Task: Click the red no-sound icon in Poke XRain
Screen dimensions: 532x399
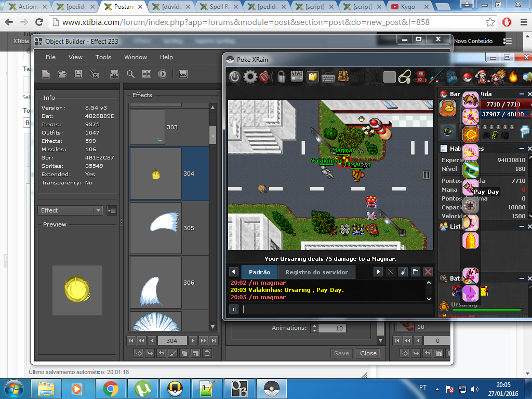Action: tap(264, 77)
